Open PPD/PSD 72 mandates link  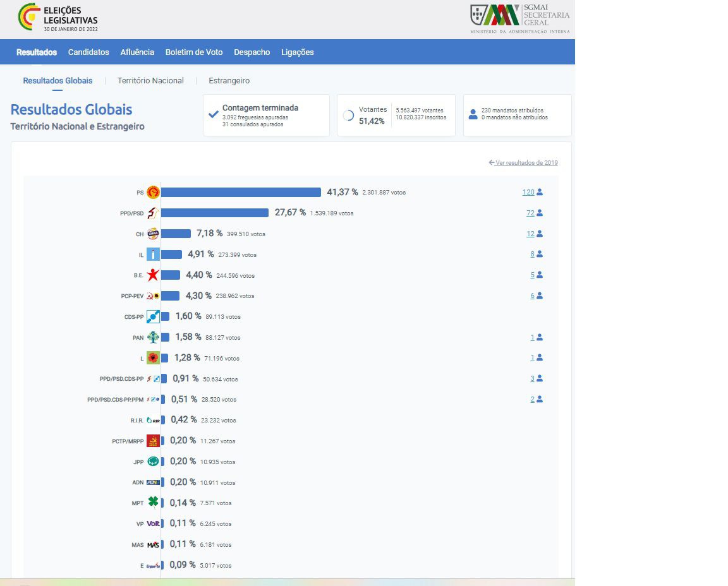[530, 213]
